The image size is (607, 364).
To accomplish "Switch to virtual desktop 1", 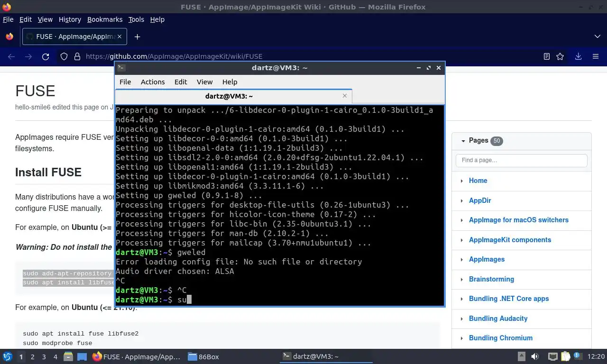I will pyautogui.click(x=21, y=356).
